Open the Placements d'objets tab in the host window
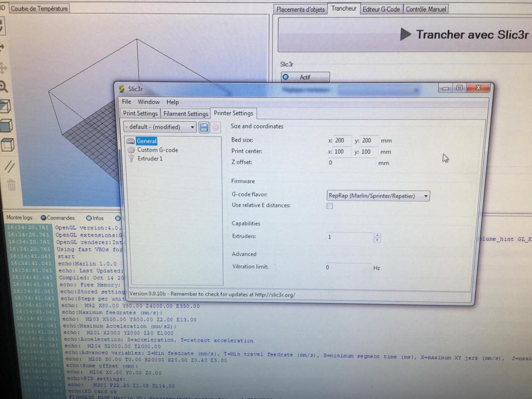The image size is (532, 399). pyautogui.click(x=300, y=10)
